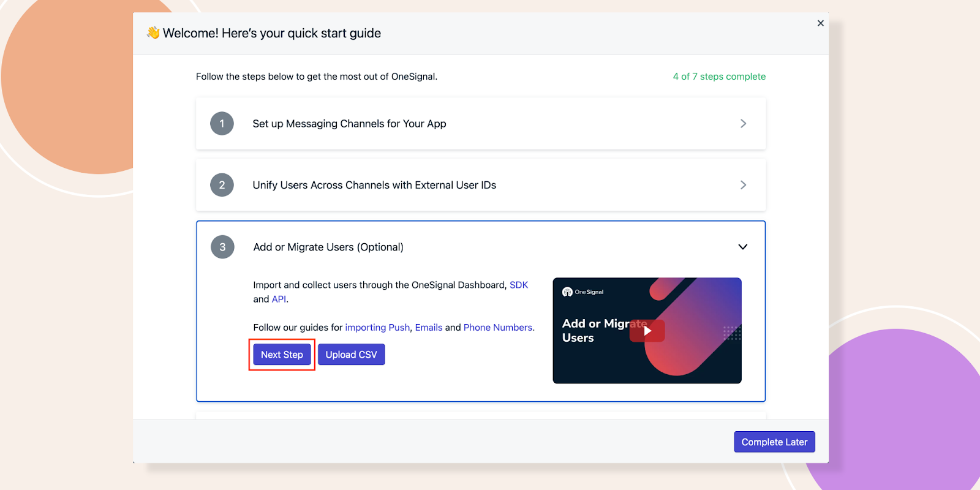Click the OneSignal logo in the video
The height and width of the screenshot is (490, 980).
point(582,292)
